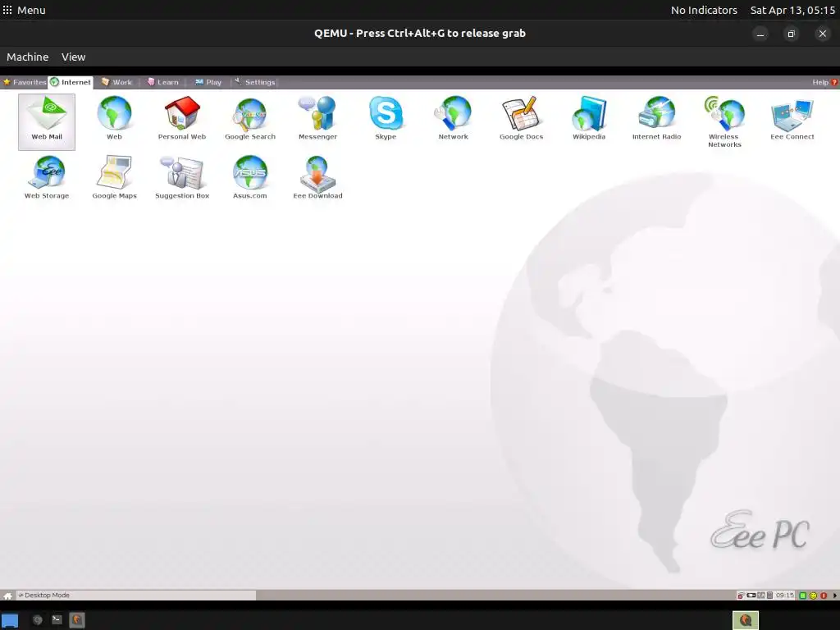Open Google Docs

tap(521, 118)
